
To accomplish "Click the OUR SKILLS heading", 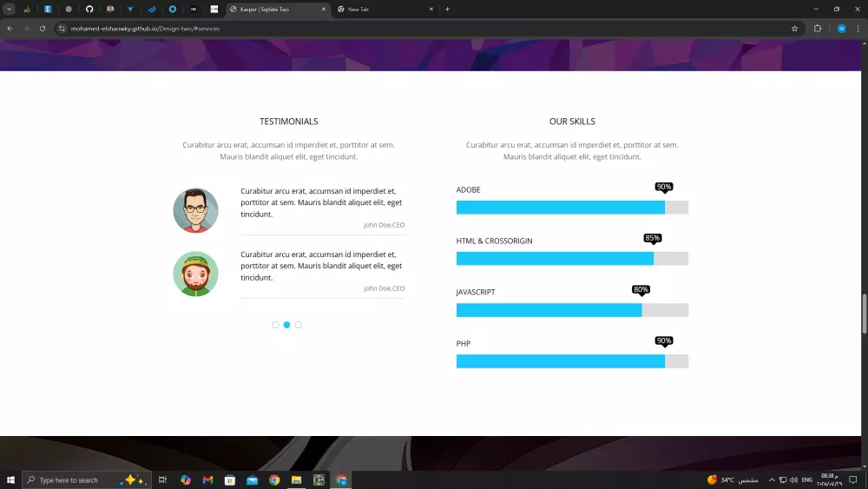I will click(572, 122).
